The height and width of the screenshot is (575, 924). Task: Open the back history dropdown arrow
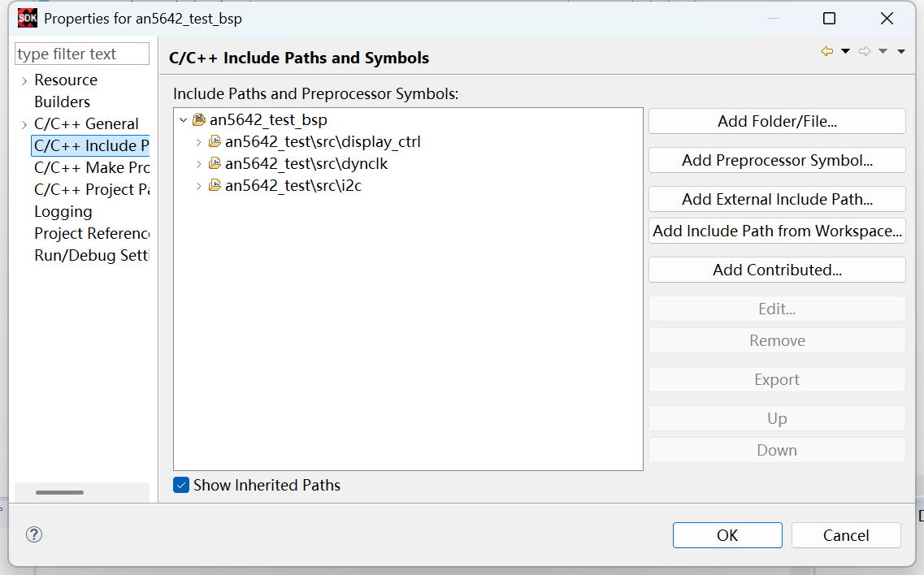pyautogui.click(x=845, y=51)
